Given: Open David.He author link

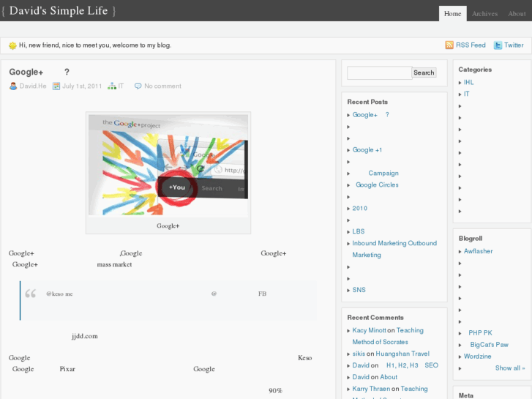Looking at the screenshot, I should tap(33, 86).
